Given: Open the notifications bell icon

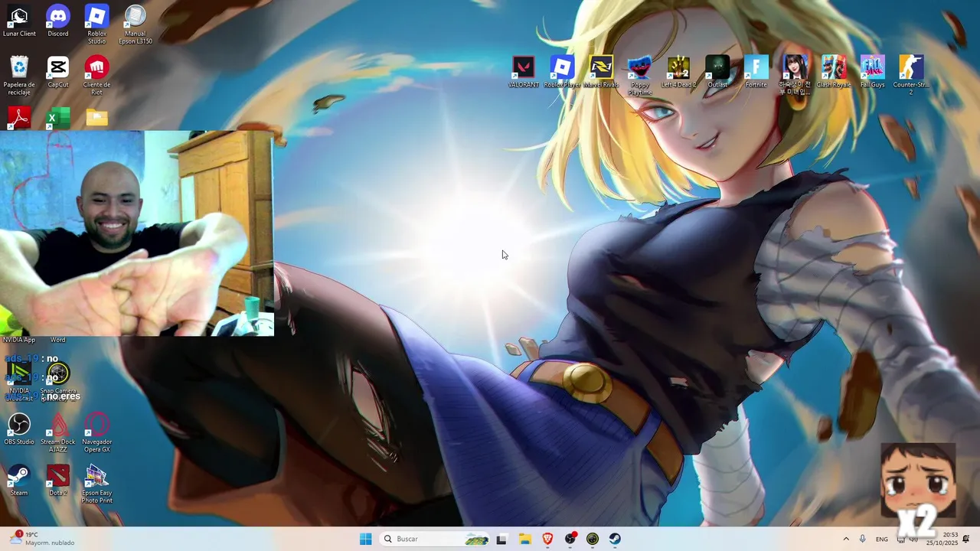Looking at the screenshot, I should pyautogui.click(x=966, y=539).
